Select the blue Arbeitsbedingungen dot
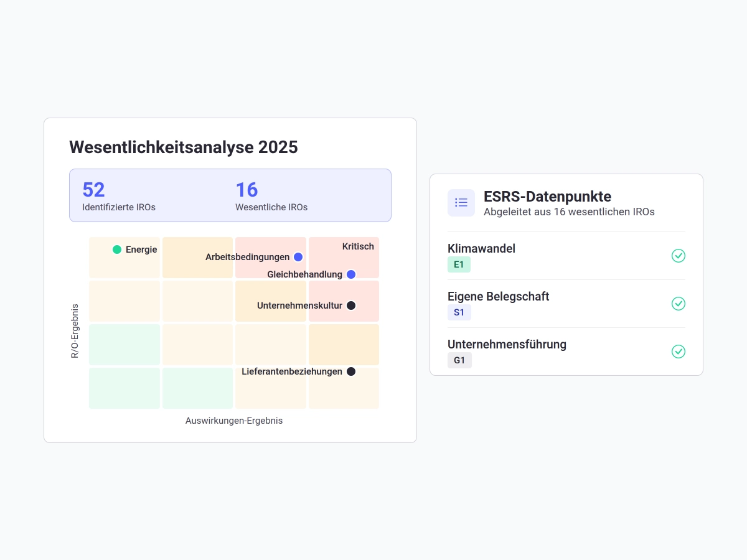747x560 pixels. coord(298,257)
